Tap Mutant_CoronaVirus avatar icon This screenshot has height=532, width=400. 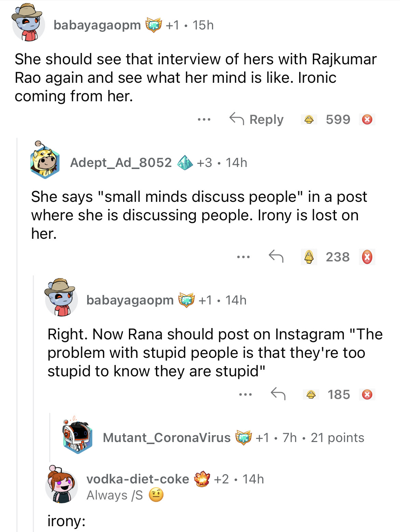pos(78,437)
